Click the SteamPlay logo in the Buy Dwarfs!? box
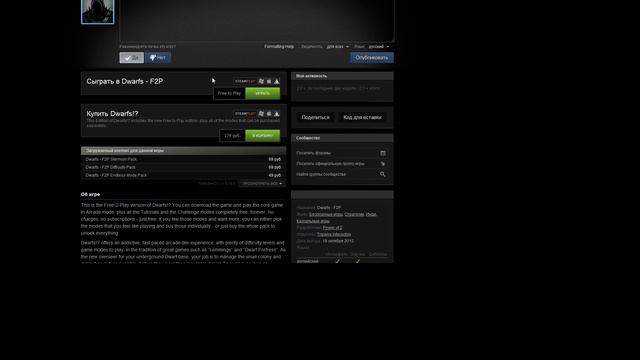640x360 pixels. 245,113
